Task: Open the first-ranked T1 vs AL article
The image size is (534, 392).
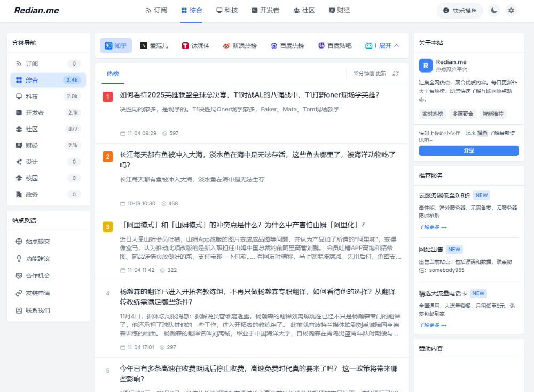Action: (249, 95)
